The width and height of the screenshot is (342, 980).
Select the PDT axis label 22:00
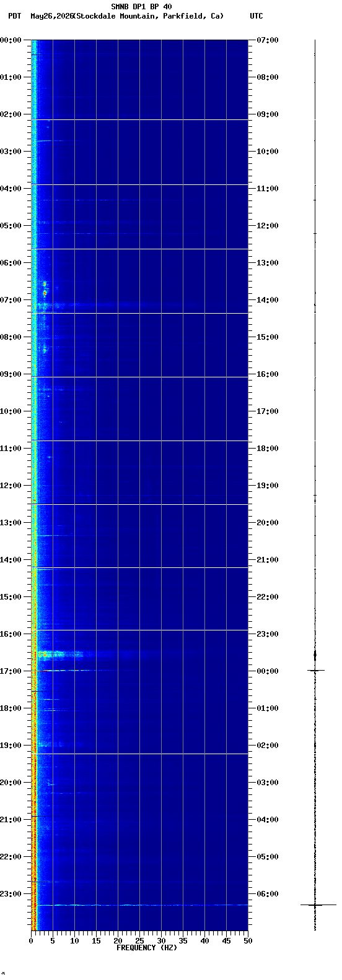[x=11, y=857]
